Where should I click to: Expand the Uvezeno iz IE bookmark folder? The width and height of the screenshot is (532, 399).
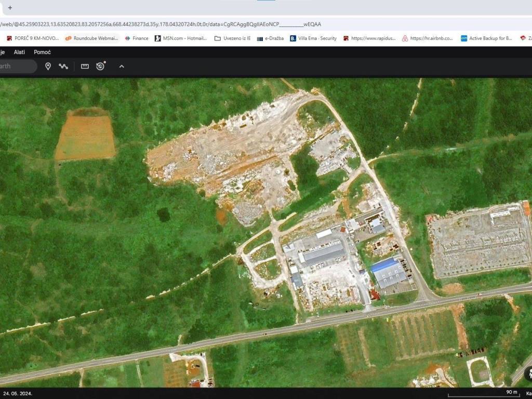(233, 38)
